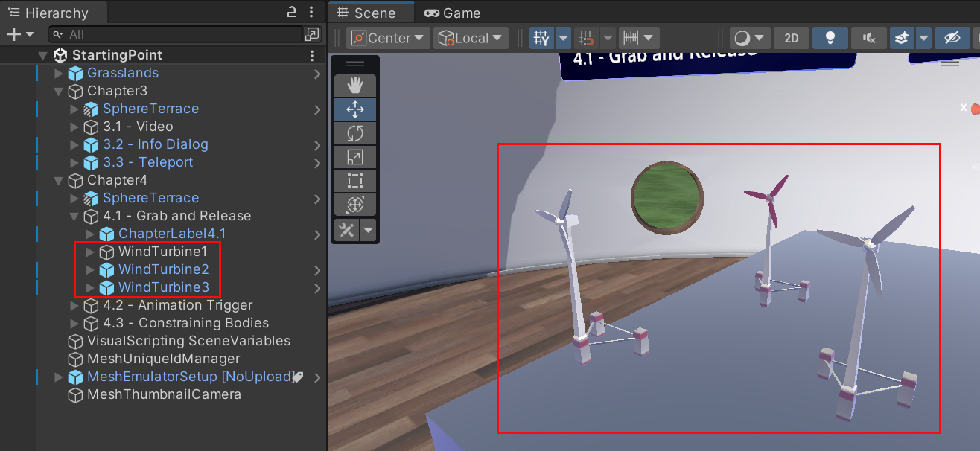The width and height of the screenshot is (980, 451).
Task: Expand 4.2 - Animation Trigger
Action: click(74, 305)
